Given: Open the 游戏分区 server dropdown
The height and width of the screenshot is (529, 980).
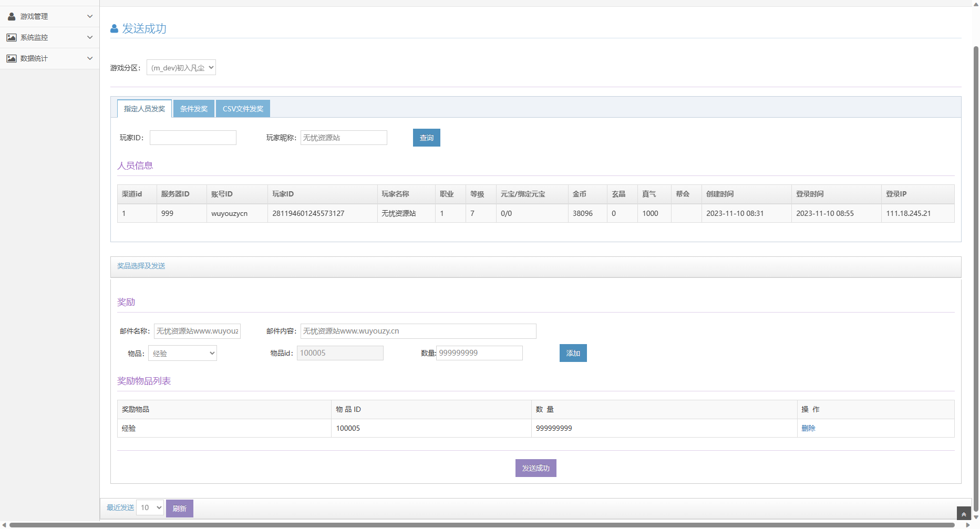Looking at the screenshot, I should pos(181,67).
